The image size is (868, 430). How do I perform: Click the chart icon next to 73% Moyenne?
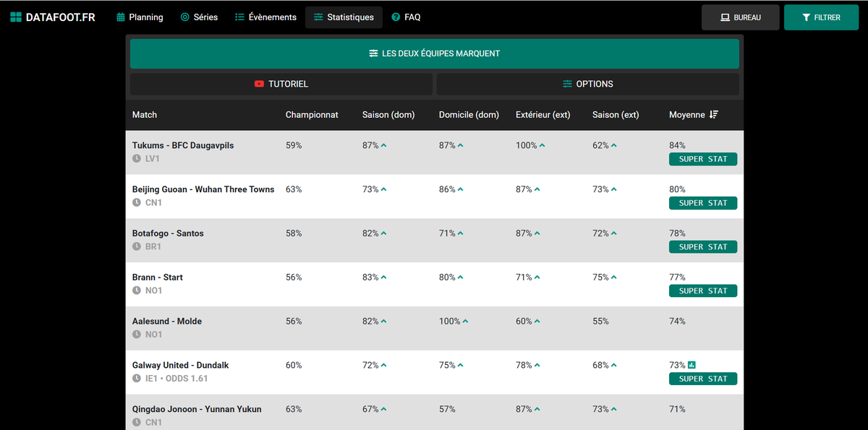coord(692,365)
